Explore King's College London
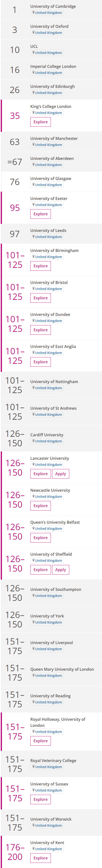Image resolution: width=102 pixels, height=868 pixels. [x=41, y=122]
